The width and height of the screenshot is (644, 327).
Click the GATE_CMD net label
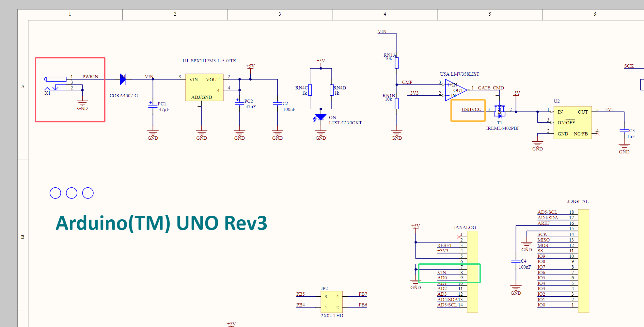pyautogui.click(x=491, y=88)
